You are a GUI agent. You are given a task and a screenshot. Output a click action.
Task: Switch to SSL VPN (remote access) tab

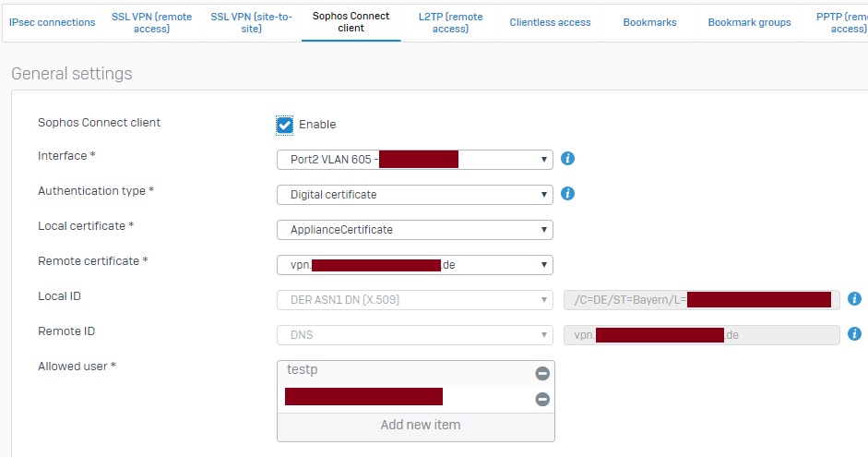click(151, 23)
